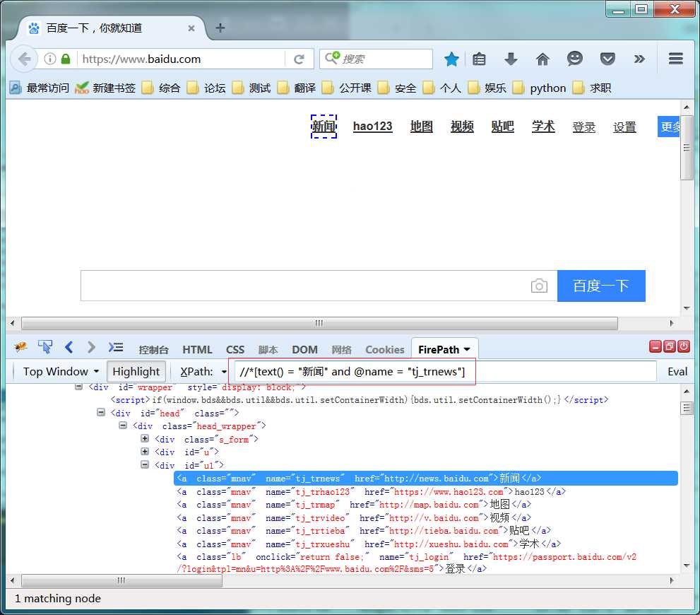Click the Firefox back arrow button
The image size is (700, 615).
pos(24,59)
